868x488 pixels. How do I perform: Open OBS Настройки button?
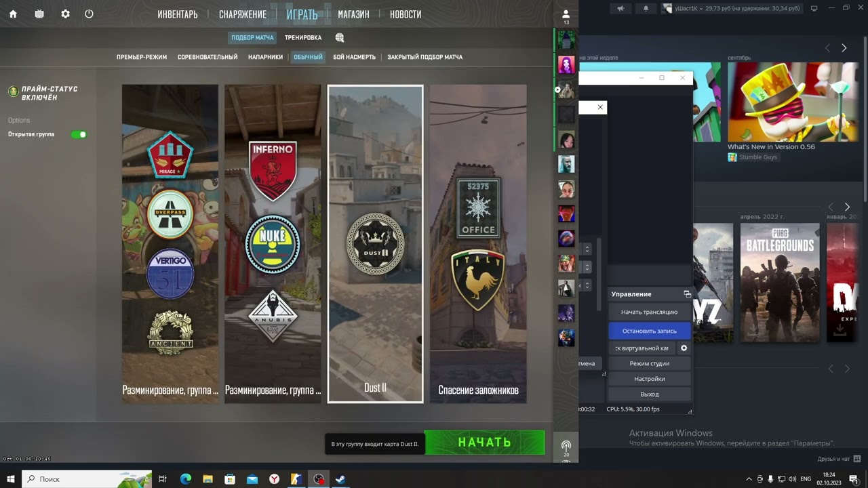pos(650,379)
